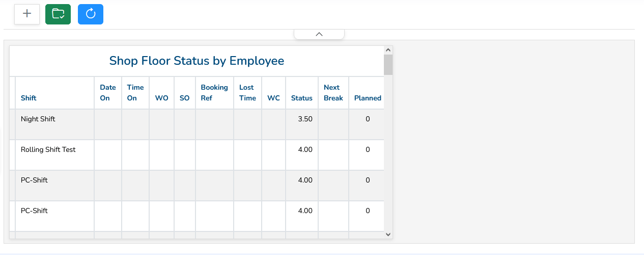Collapse the top panel with chevron
This screenshot has width=644, height=261.
pyautogui.click(x=319, y=34)
